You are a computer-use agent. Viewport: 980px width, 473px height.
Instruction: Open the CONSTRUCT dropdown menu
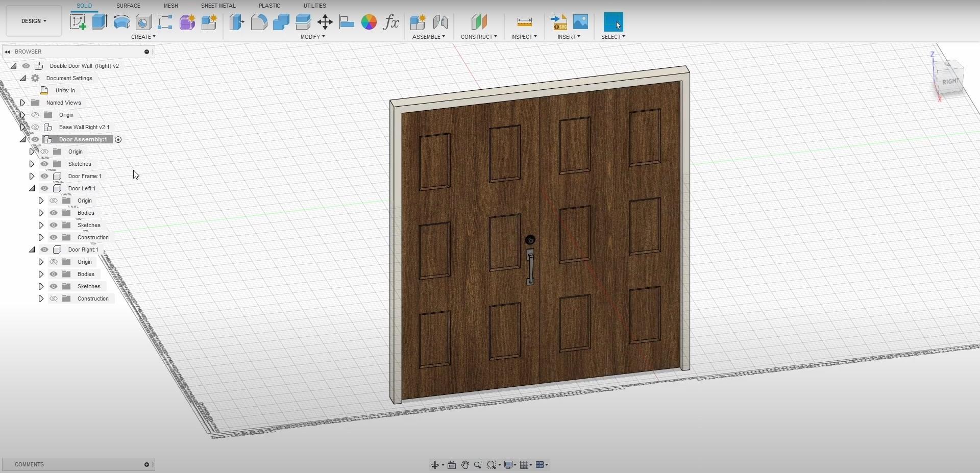coord(479,37)
